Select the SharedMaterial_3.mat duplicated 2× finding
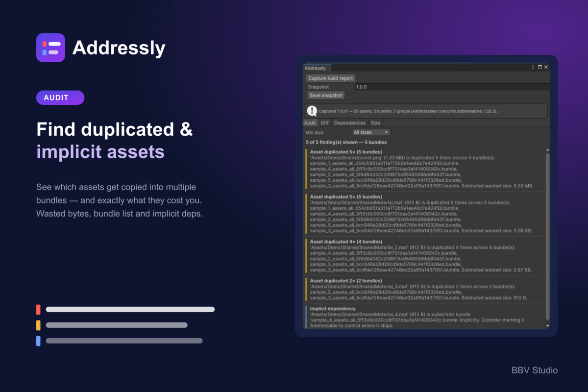This screenshot has width=588, height=392. click(424, 289)
